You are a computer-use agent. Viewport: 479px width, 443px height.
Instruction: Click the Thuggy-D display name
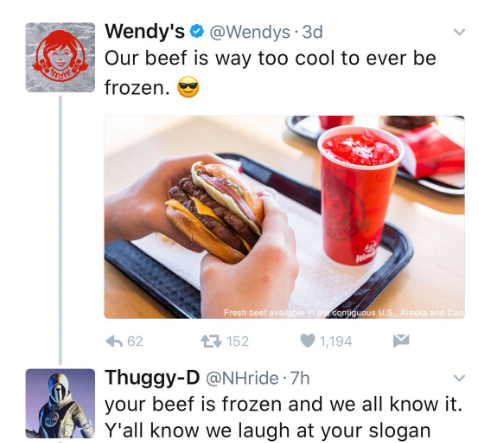click(x=153, y=378)
